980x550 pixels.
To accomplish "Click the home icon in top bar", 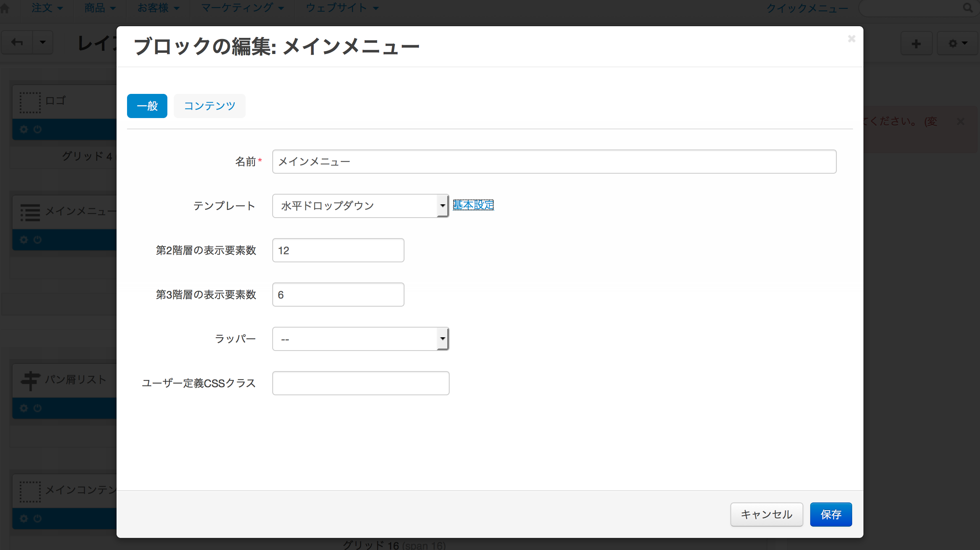I will [4, 8].
